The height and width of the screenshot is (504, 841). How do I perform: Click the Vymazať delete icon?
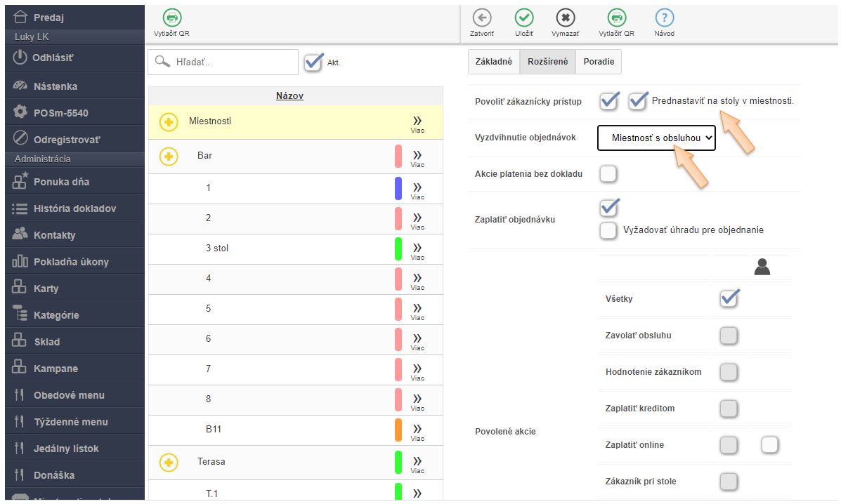tap(565, 19)
